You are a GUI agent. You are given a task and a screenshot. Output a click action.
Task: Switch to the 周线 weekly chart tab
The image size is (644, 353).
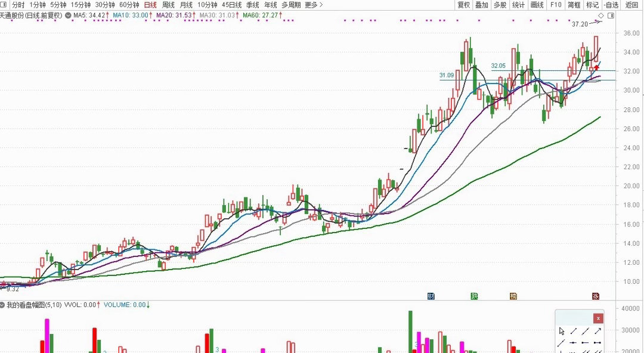click(x=168, y=5)
